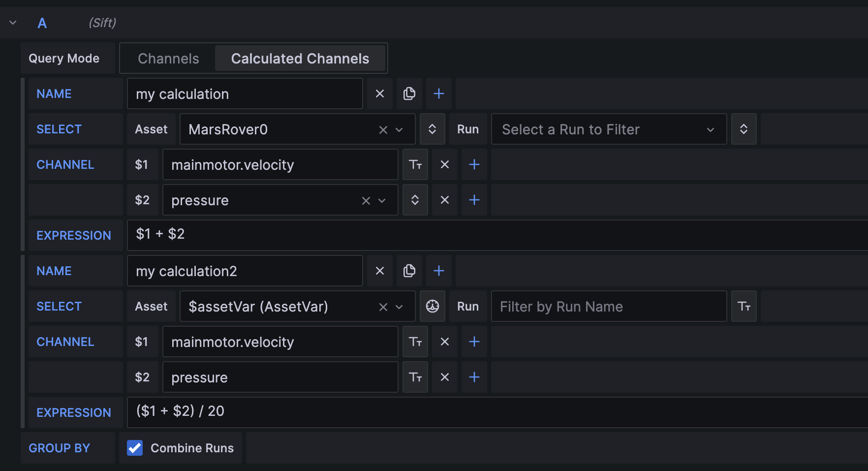
Task: Add channel after pressure in first calculation
Action: (474, 200)
